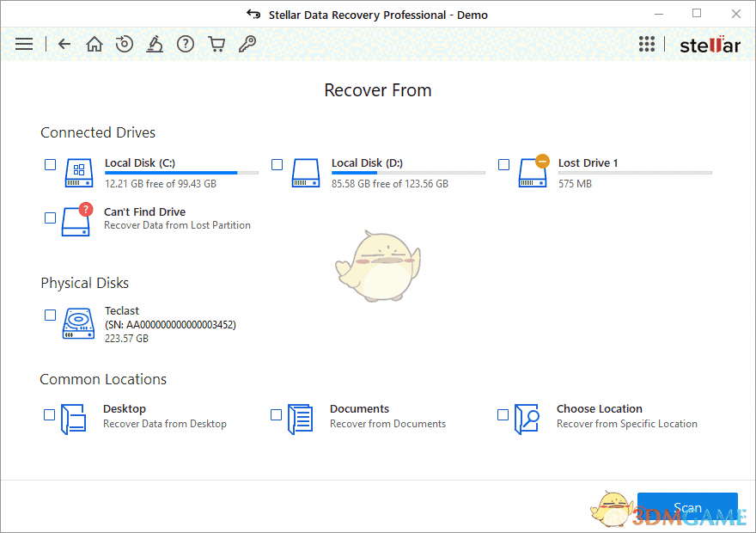Screen dimensions: 756x533
Task: Click the warning badge on Lost Drive 1
Action: pyautogui.click(x=541, y=160)
